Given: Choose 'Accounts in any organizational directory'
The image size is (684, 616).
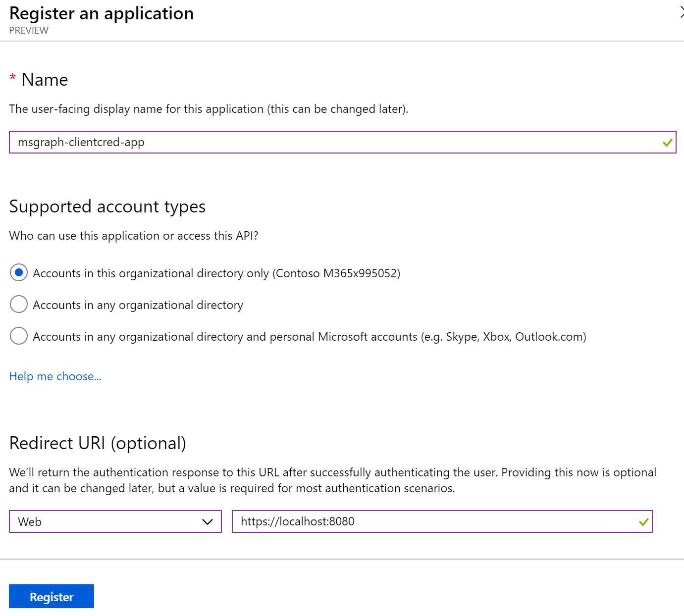Looking at the screenshot, I should tap(18, 304).
